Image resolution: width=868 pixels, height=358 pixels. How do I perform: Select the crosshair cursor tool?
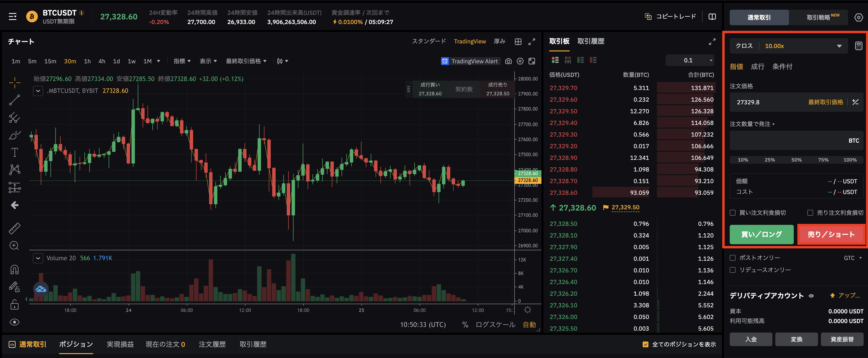coord(15,82)
